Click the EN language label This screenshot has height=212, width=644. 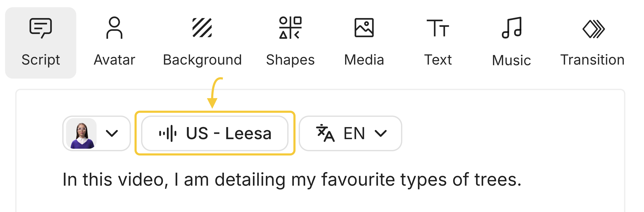pos(354,133)
